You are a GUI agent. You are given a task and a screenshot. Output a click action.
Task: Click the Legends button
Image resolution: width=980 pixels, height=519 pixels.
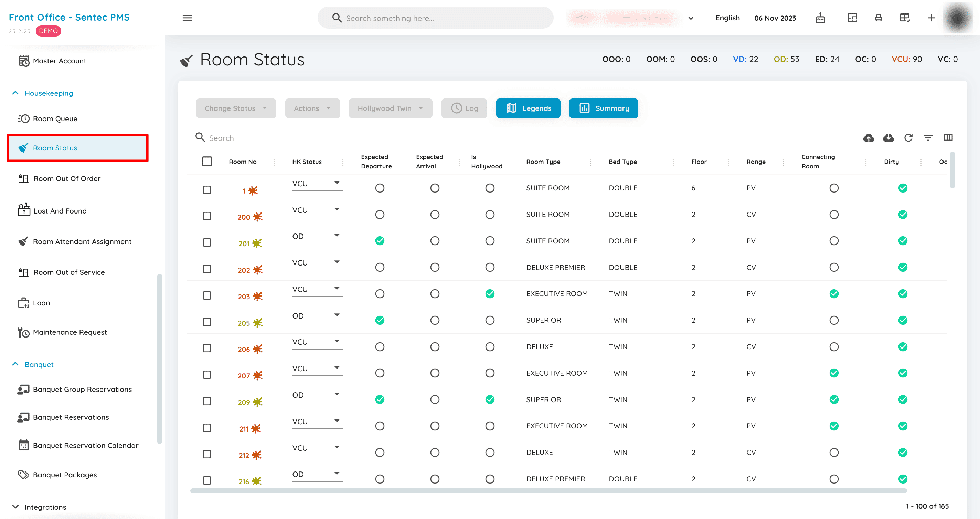[528, 108]
